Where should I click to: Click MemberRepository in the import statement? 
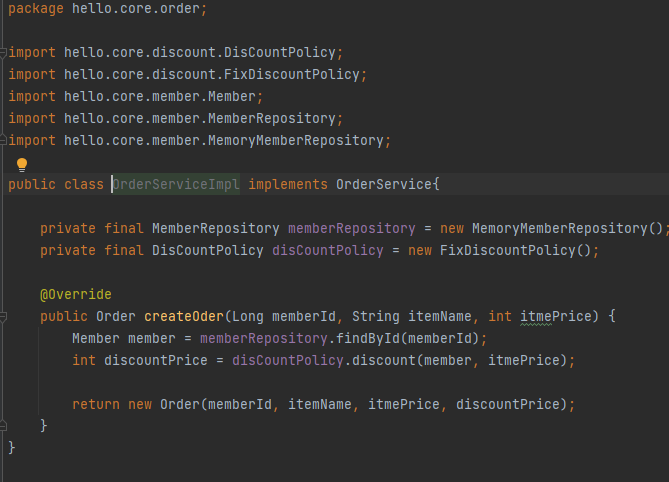[271, 118]
